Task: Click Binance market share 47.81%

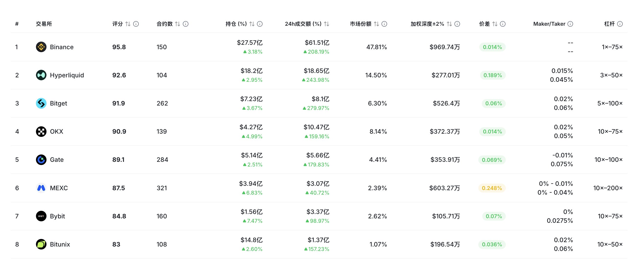Action: click(377, 47)
